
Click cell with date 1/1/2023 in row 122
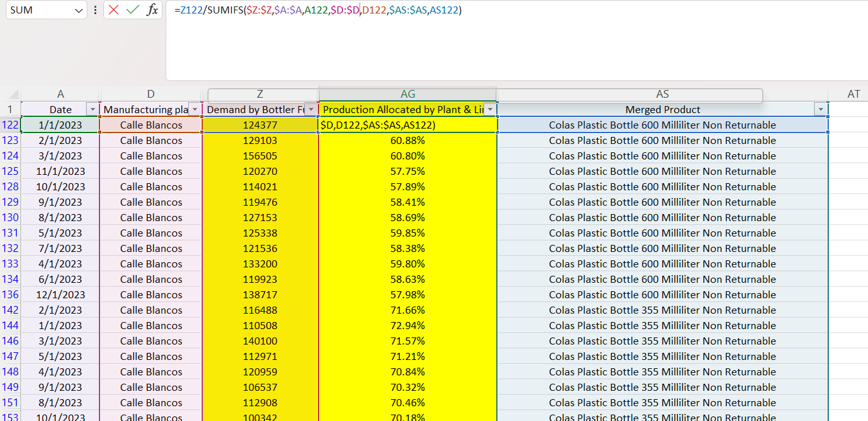coord(60,125)
